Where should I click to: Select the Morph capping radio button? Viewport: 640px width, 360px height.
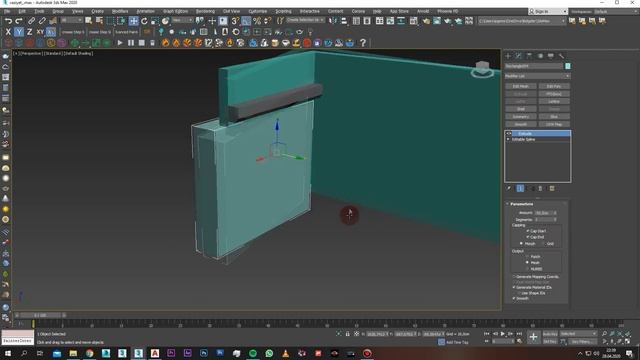(521, 244)
